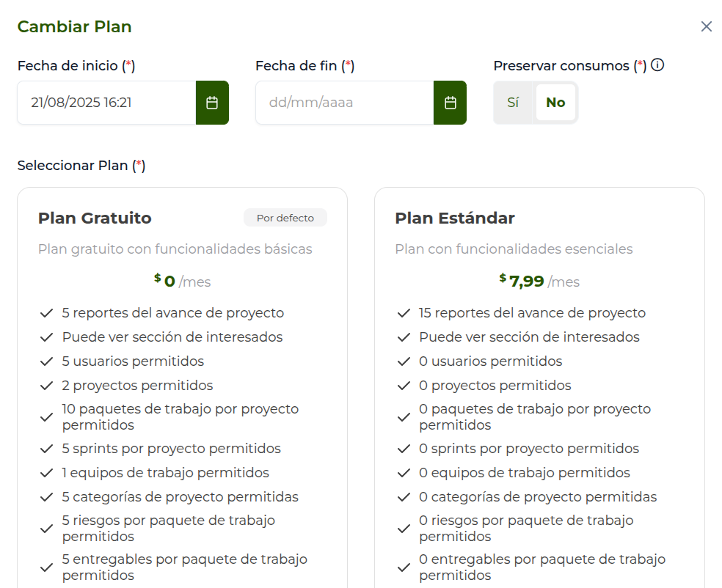Screen dimensions: 722x588
Task: Click the checkmark beside '15 reportes del avance'
Action: pyautogui.click(x=404, y=312)
